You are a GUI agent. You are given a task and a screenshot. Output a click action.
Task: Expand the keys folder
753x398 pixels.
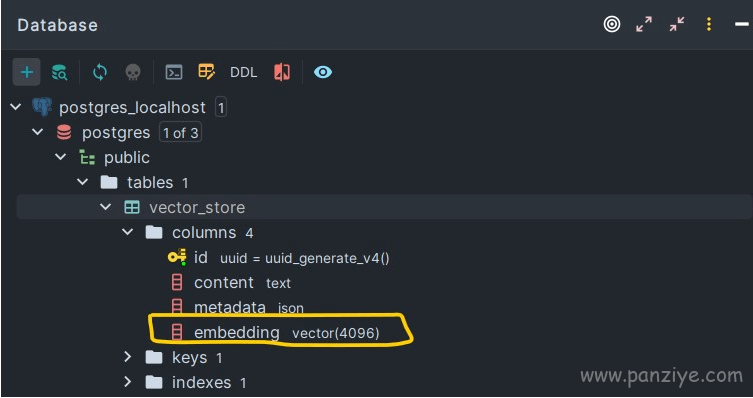(x=127, y=357)
